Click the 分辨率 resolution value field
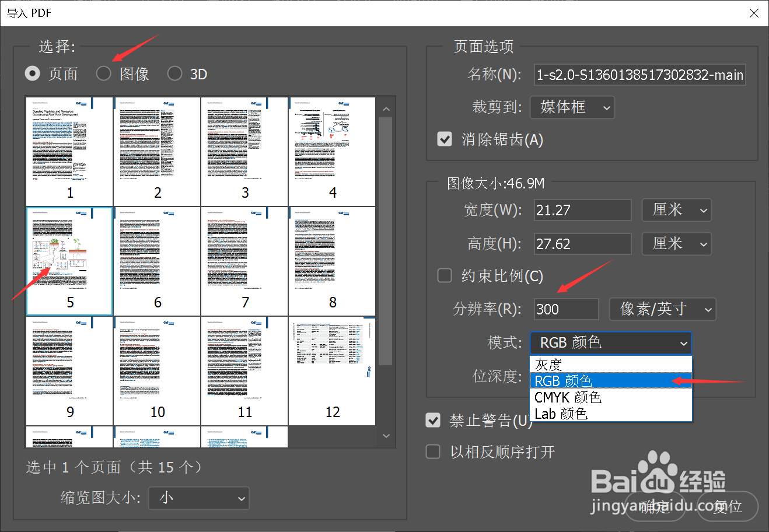769x532 pixels. [x=565, y=309]
